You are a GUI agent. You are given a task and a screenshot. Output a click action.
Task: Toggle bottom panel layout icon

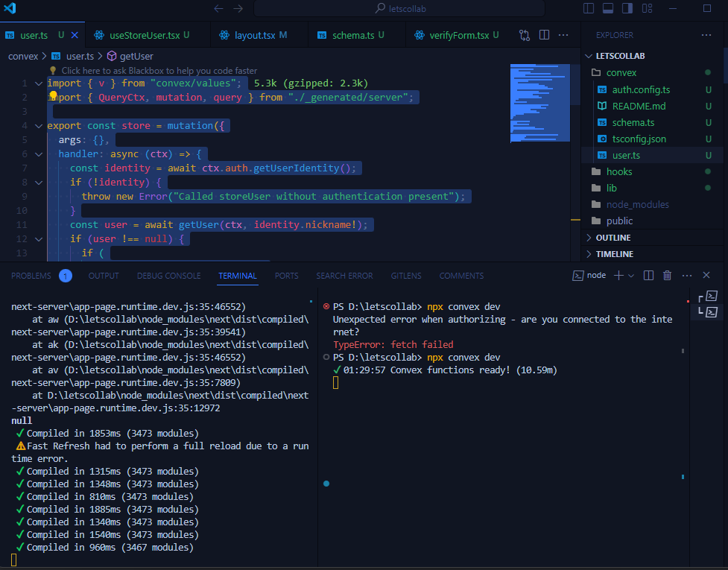608,8
